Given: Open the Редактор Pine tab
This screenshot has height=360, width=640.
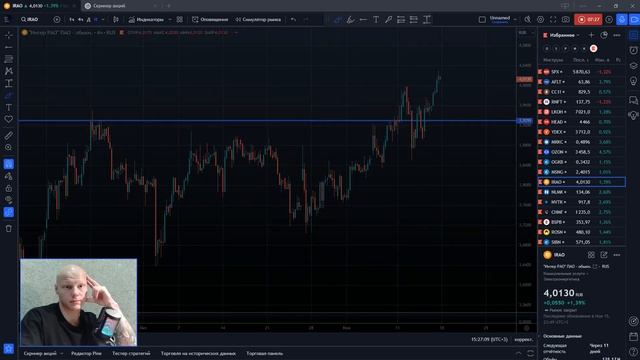Looking at the screenshot, I should pyautogui.click(x=86, y=353).
